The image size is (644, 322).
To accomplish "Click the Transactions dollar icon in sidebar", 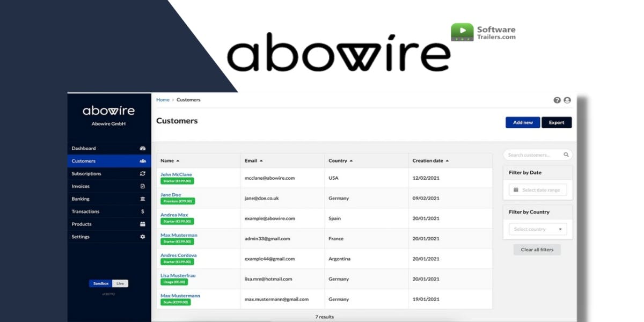I will (143, 211).
